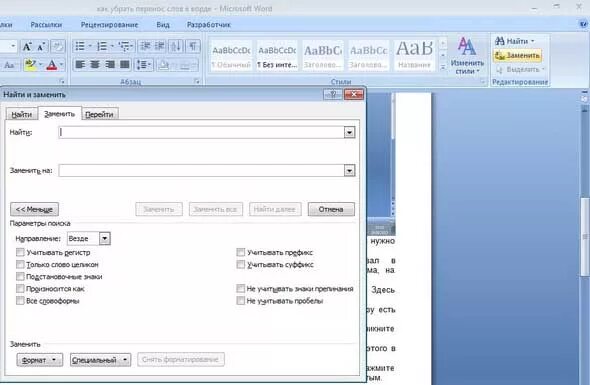This screenshot has height=385, width=590.
Task: Open the Вид ribbon tab
Action: (x=163, y=25)
